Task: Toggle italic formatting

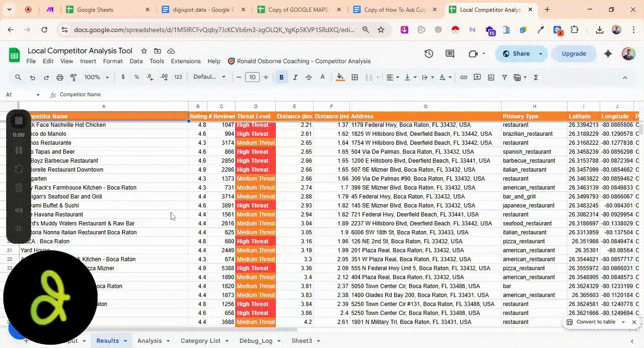Action: 295,77
